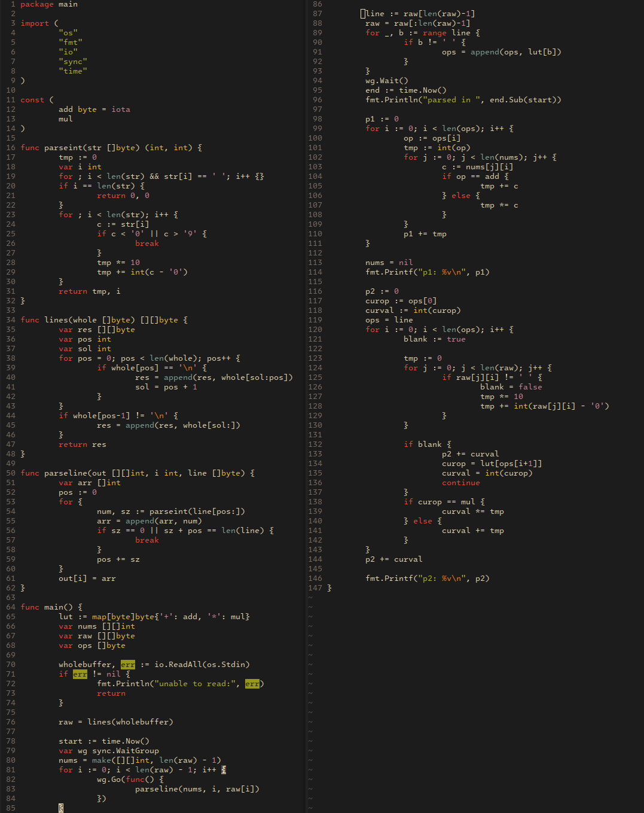Click 'nums = nil' statement

pos(389,263)
